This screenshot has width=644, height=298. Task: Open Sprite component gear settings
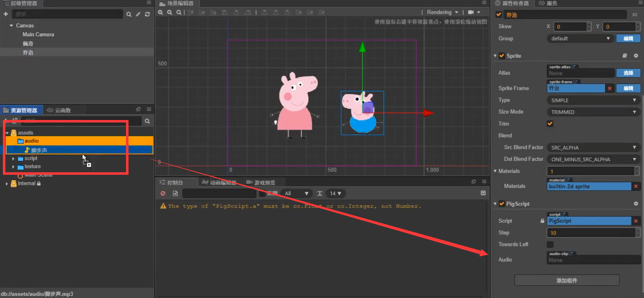636,56
